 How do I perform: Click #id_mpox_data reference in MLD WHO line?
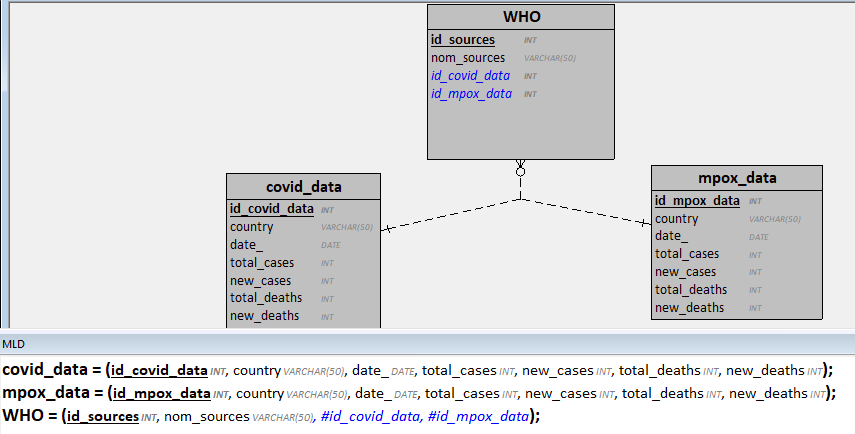(x=478, y=417)
